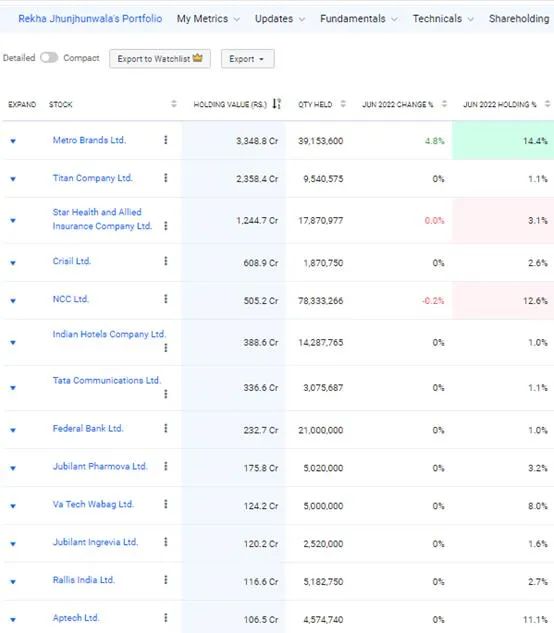Select Rekha Jhunjhunwala's Portfolio tab
Image resolution: width=554 pixels, height=633 pixels.
point(90,19)
